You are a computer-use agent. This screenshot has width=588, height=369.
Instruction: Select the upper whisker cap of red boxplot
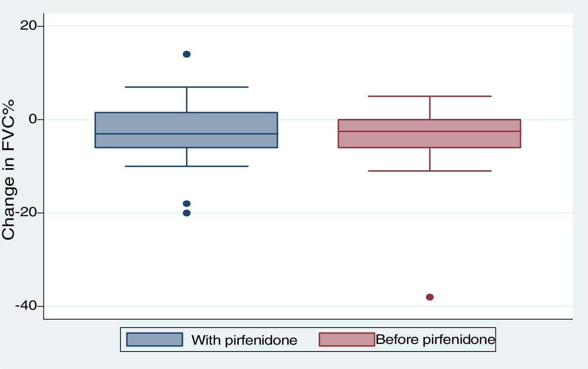point(430,97)
